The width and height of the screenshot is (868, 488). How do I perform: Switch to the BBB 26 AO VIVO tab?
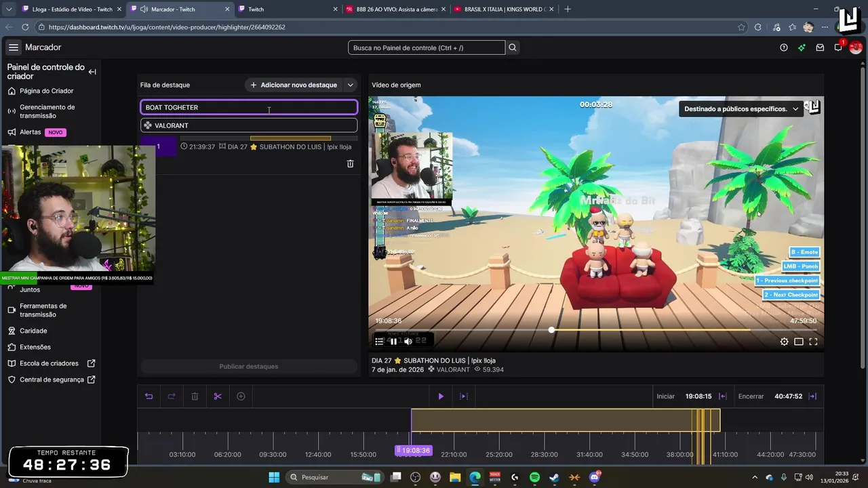395,9
